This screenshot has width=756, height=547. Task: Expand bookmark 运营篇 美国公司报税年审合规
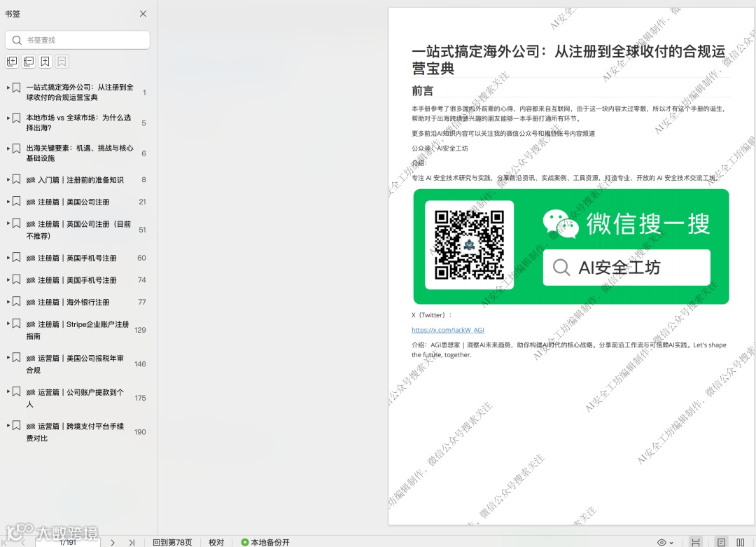click(8, 357)
